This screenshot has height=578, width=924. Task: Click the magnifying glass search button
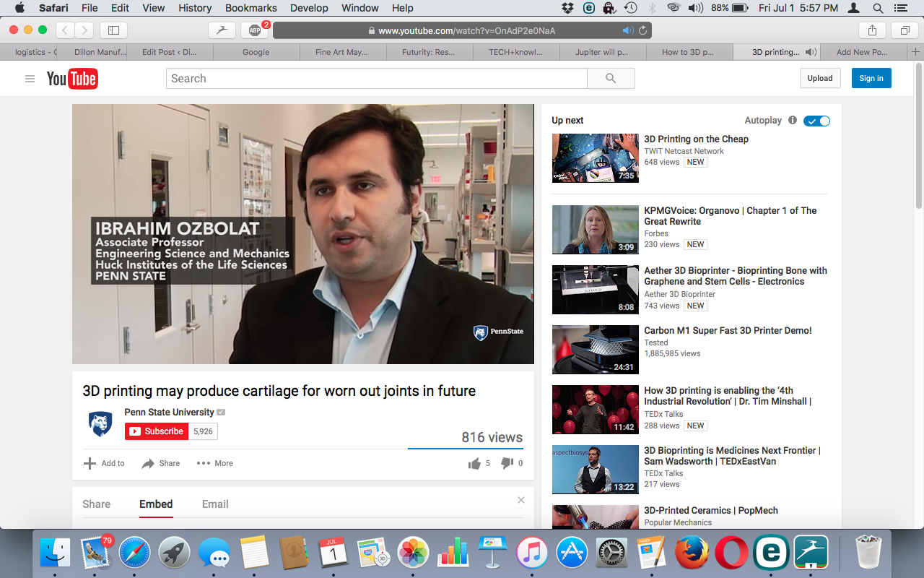tap(611, 79)
